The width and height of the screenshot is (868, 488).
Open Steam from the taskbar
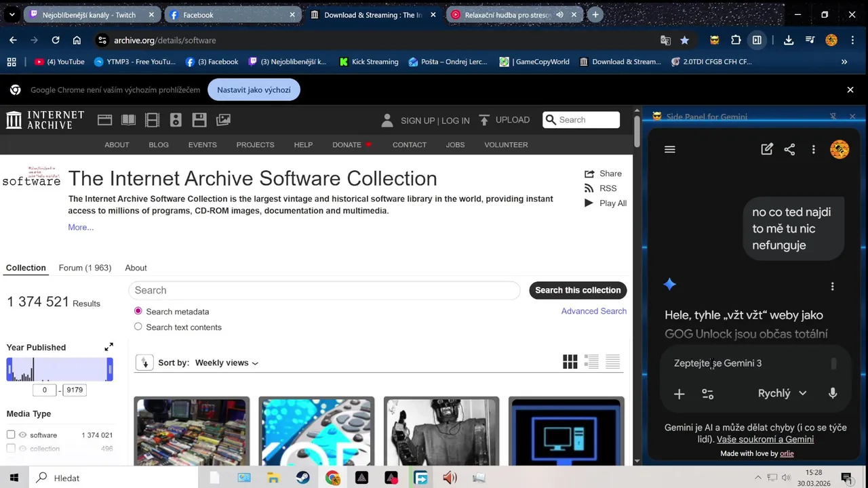tap(303, 478)
